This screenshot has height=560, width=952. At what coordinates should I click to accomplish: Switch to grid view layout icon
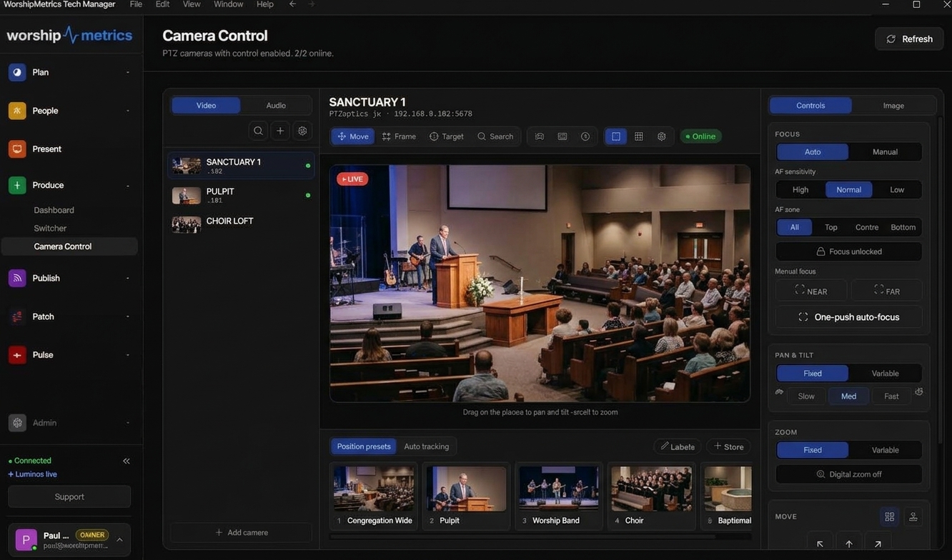point(639,136)
